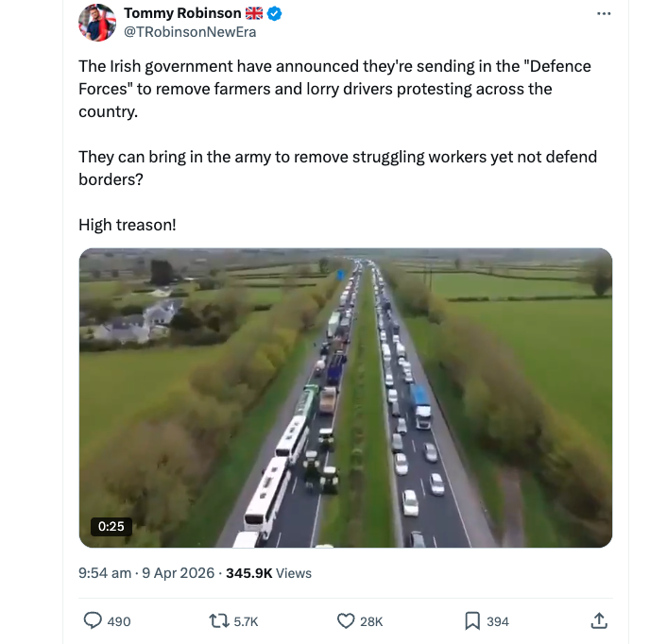Like the post with the heart icon
This screenshot has height=644, width=650.
point(346,620)
